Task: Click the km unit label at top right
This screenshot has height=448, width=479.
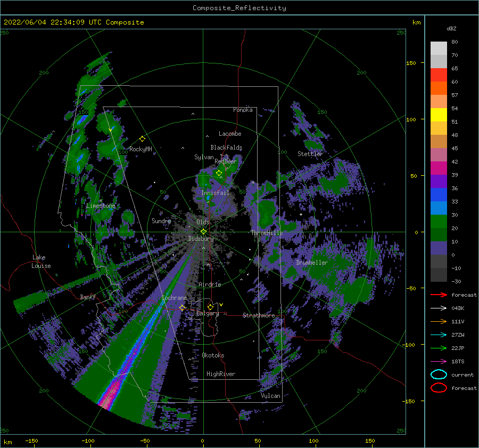Action: point(416,22)
